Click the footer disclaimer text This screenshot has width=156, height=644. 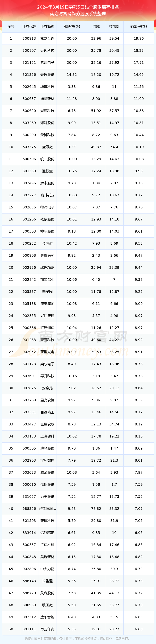click(78, 639)
